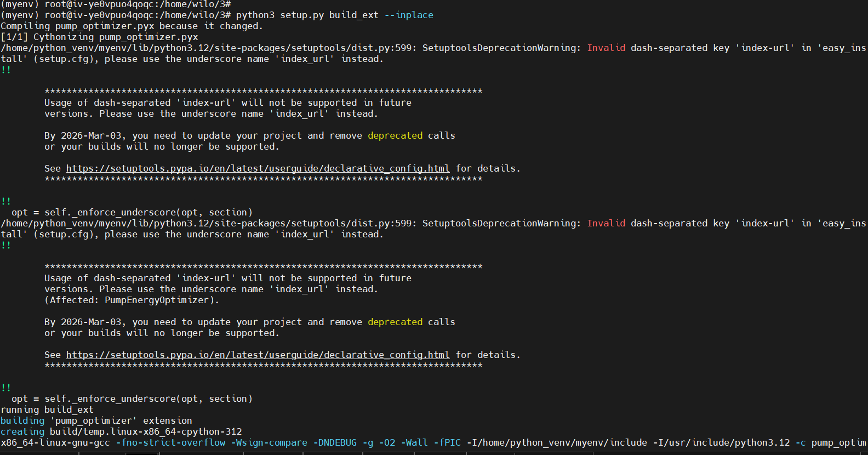Click the blue word 'building'
This screenshot has height=455, width=868.
(x=22, y=420)
